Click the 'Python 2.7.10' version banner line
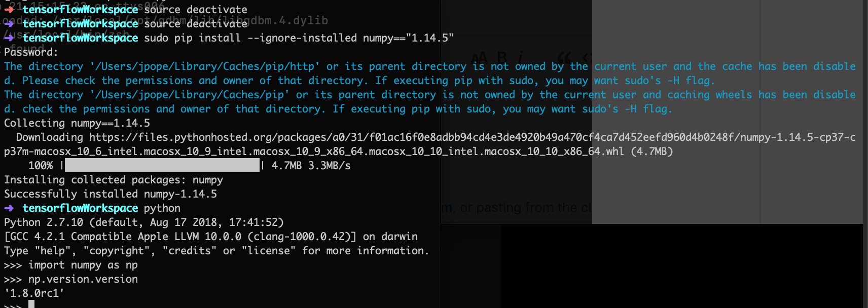 144,222
